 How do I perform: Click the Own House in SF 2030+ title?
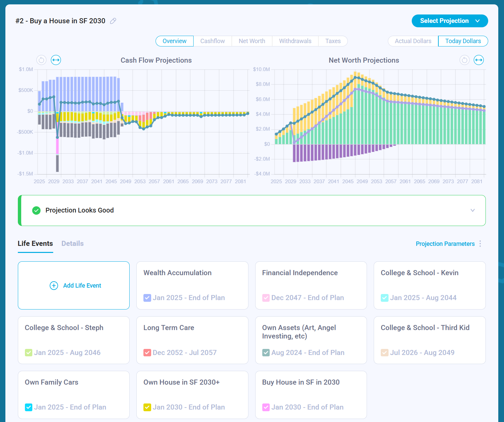pyautogui.click(x=181, y=382)
